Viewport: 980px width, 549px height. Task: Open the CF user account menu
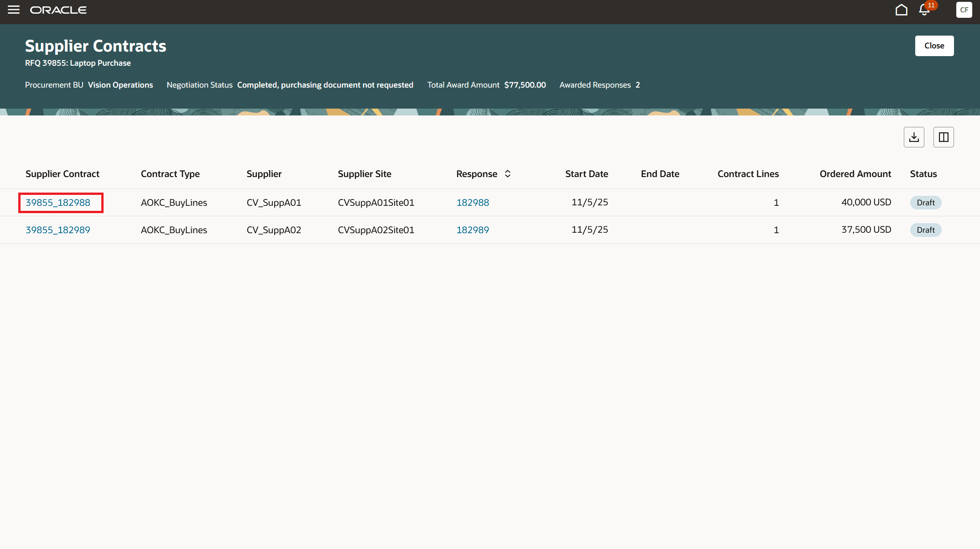(964, 10)
